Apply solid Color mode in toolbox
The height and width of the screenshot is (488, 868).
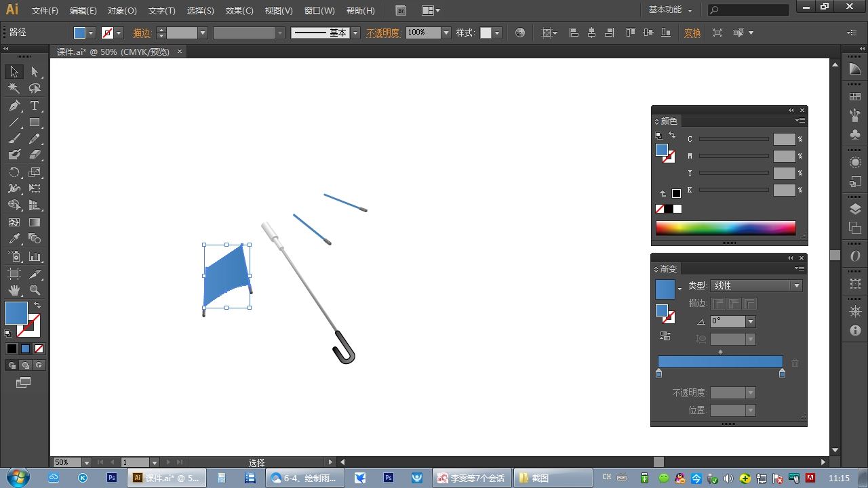tap(12, 349)
